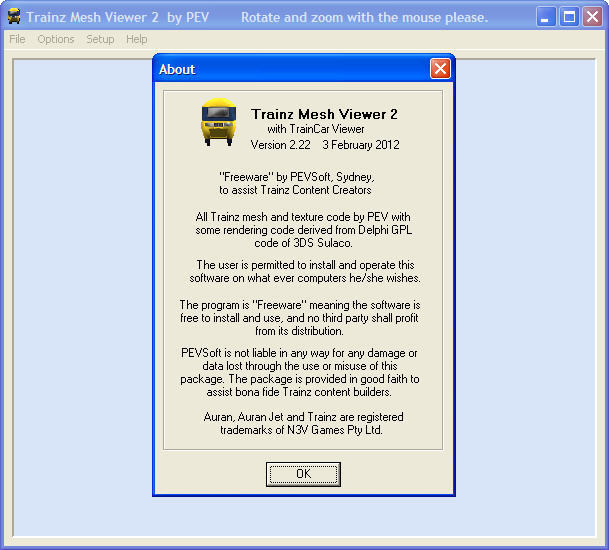Click "Version 2.22" text
Viewport: 609px width, 550px height.
coord(280,145)
